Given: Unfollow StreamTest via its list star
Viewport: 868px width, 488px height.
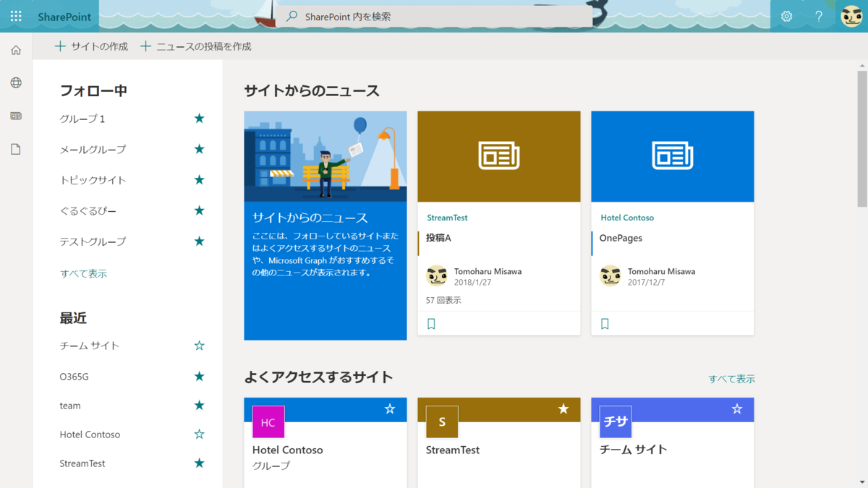Looking at the screenshot, I should point(200,463).
